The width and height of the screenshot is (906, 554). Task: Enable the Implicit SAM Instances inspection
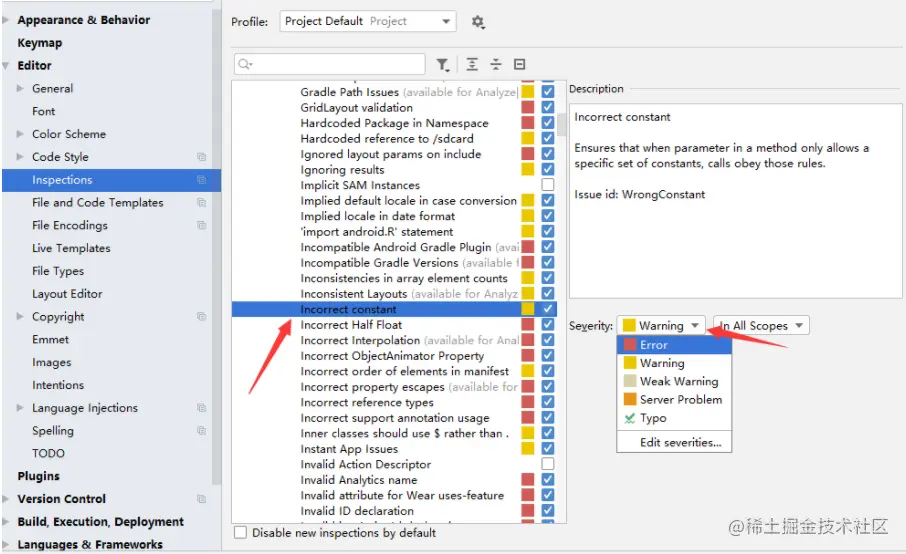click(x=548, y=185)
